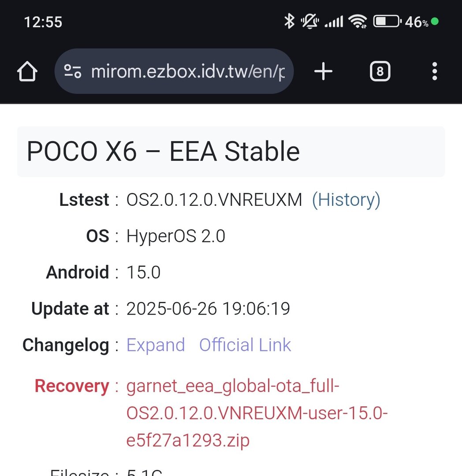The width and height of the screenshot is (462, 476).
Task: Open site info icon in address bar
Action: click(73, 71)
